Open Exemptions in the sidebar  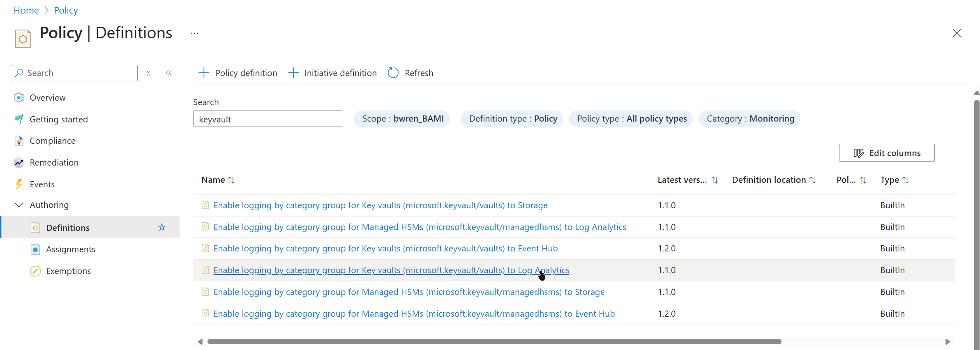click(x=68, y=271)
